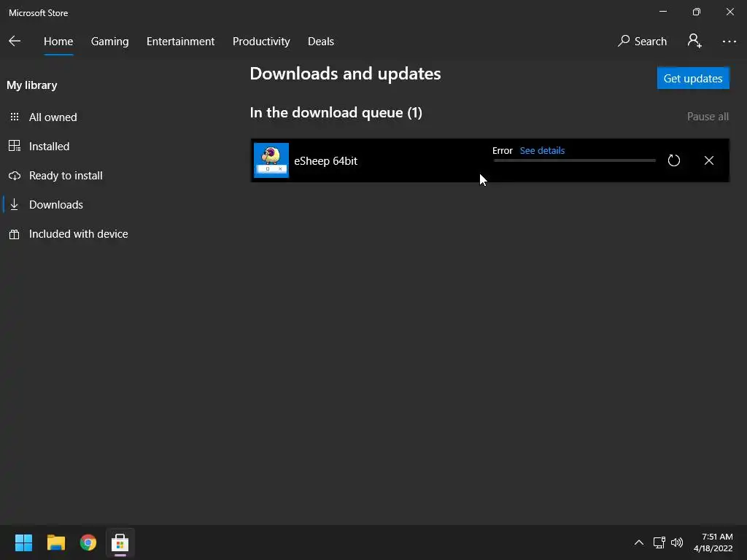Screen dimensions: 747x560
Task: Open File Explorer from the taskbar
Action: click(55, 542)
